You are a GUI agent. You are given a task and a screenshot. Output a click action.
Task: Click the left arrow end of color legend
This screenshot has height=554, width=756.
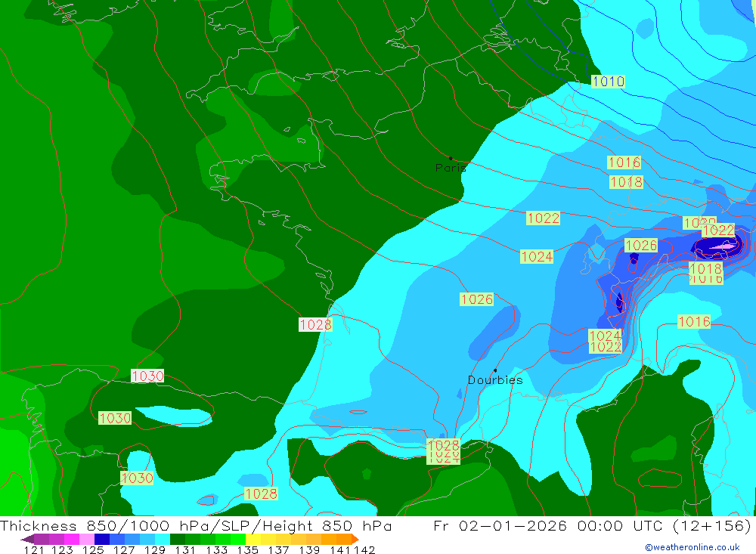pyautogui.click(x=27, y=540)
